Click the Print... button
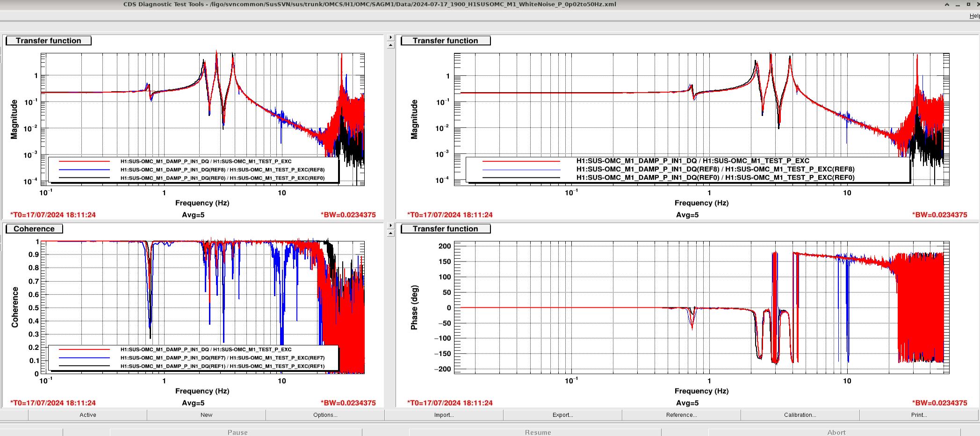Image resolution: width=980 pixels, height=436 pixels. [x=919, y=415]
